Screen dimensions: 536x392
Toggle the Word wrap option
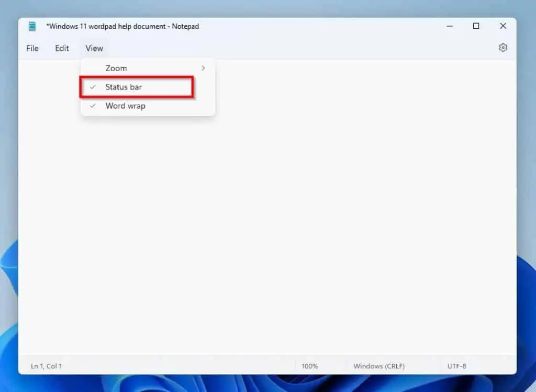148,106
